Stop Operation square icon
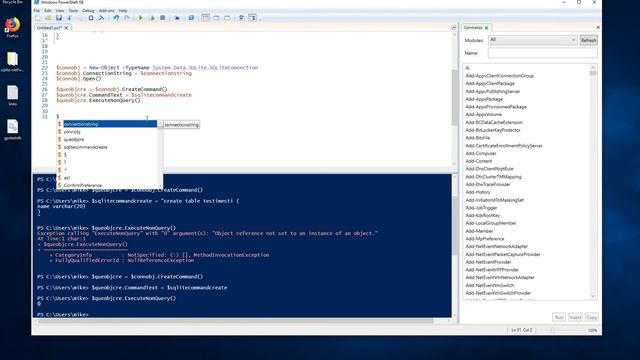 click(x=162, y=18)
